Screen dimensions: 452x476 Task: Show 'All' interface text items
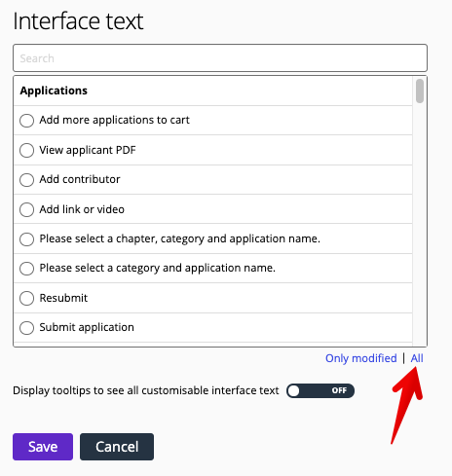coord(417,358)
